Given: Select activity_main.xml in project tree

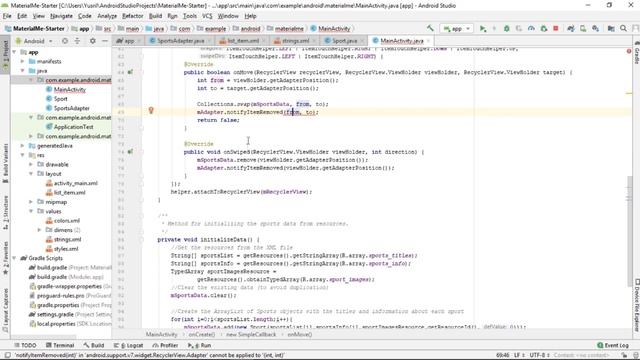Looking at the screenshot, I should [76, 183].
